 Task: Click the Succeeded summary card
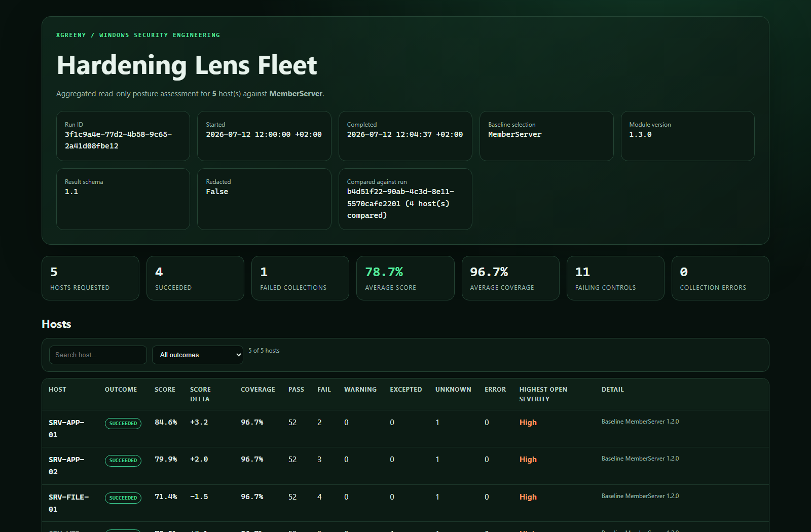(195, 278)
